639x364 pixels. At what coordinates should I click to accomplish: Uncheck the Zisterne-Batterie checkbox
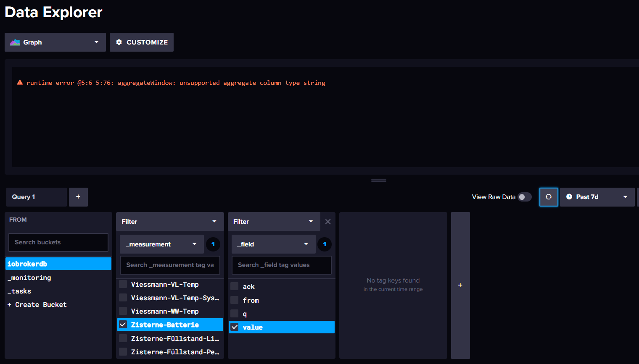123,325
